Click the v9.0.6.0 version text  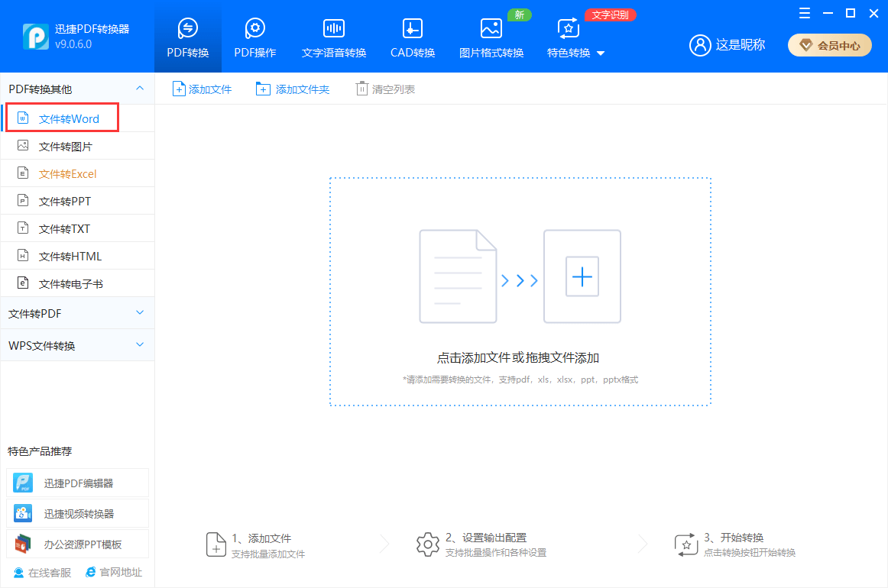coord(73,44)
